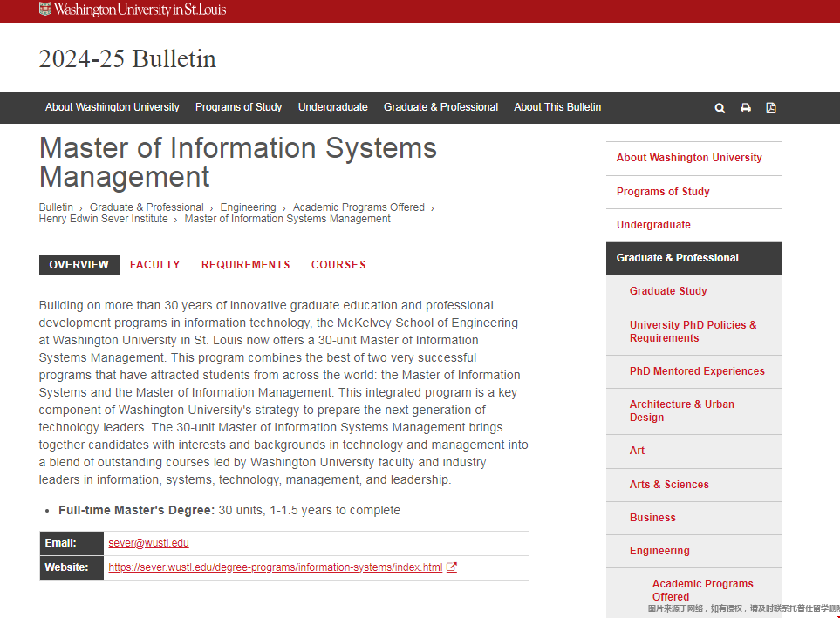Open Arts & Sciences sidebar link
Viewport: 840px width, 618px height.
click(x=693, y=485)
